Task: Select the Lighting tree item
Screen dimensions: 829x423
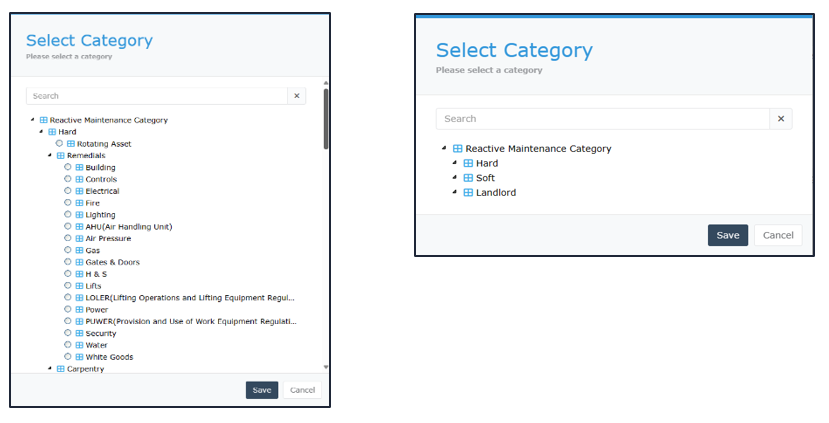Action: [x=100, y=215]
